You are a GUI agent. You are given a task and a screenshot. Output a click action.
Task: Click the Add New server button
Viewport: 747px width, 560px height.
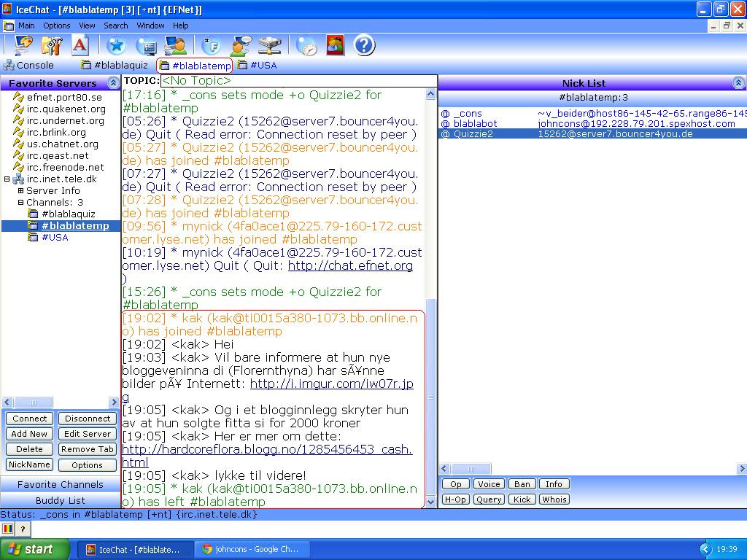(x=29, y=434)
